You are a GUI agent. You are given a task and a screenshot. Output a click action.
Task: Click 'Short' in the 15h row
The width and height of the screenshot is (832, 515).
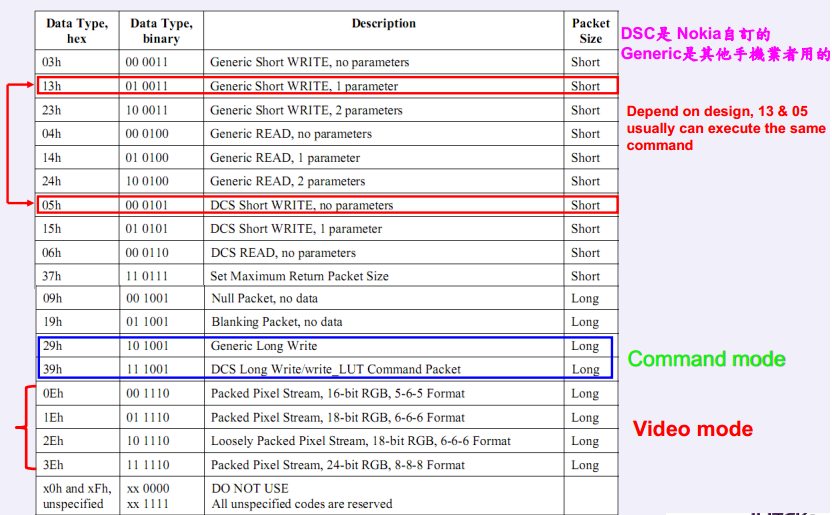pos(585,229)
